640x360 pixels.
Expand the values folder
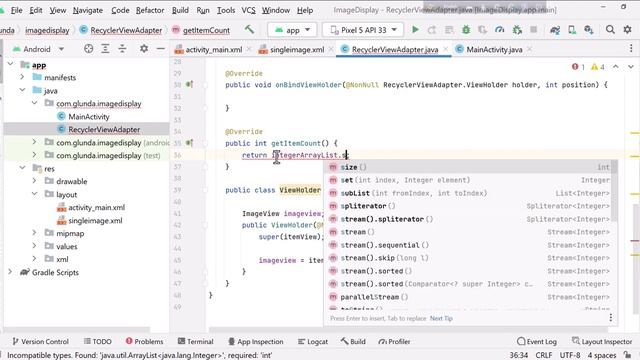tap(35, 246)
